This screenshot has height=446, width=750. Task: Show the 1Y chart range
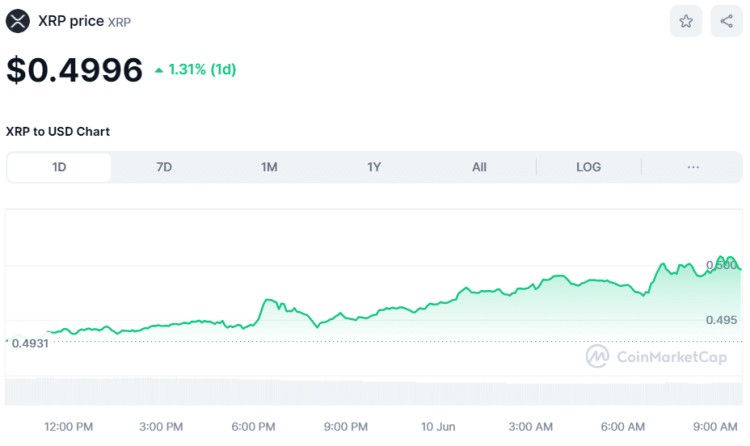click(x=374, y=167)
